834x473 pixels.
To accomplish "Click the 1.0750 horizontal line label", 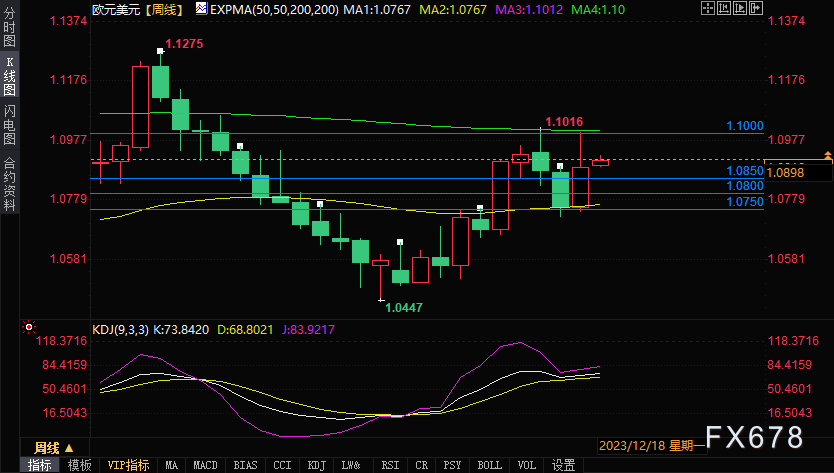I will point(745,202).
